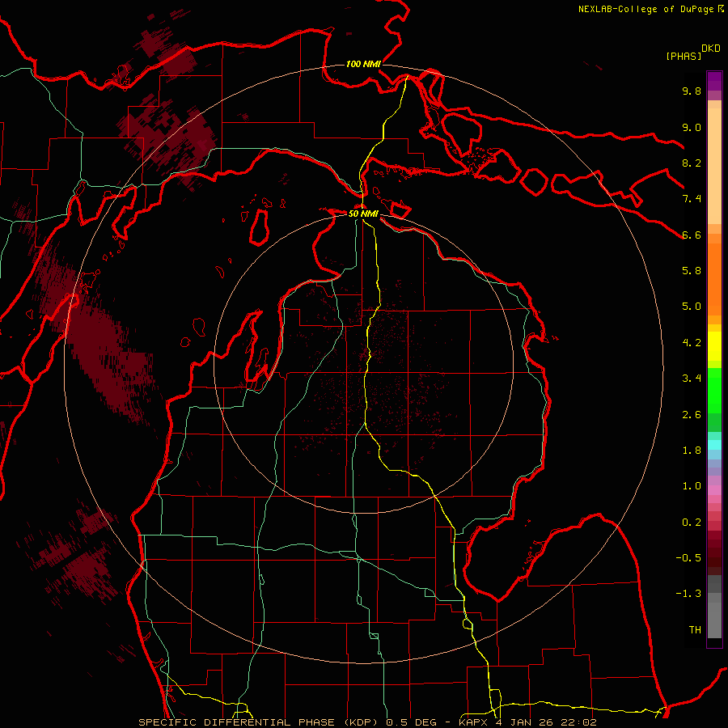Click the 100 NMI range ring label
The image size is (728, 728).
click(363, 64)
